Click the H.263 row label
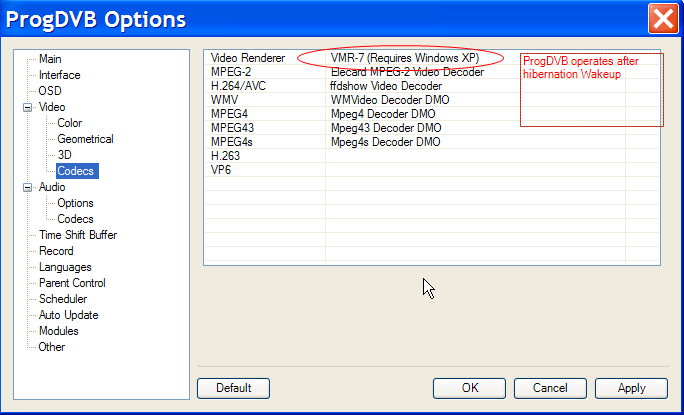 (x=225, y=156)
